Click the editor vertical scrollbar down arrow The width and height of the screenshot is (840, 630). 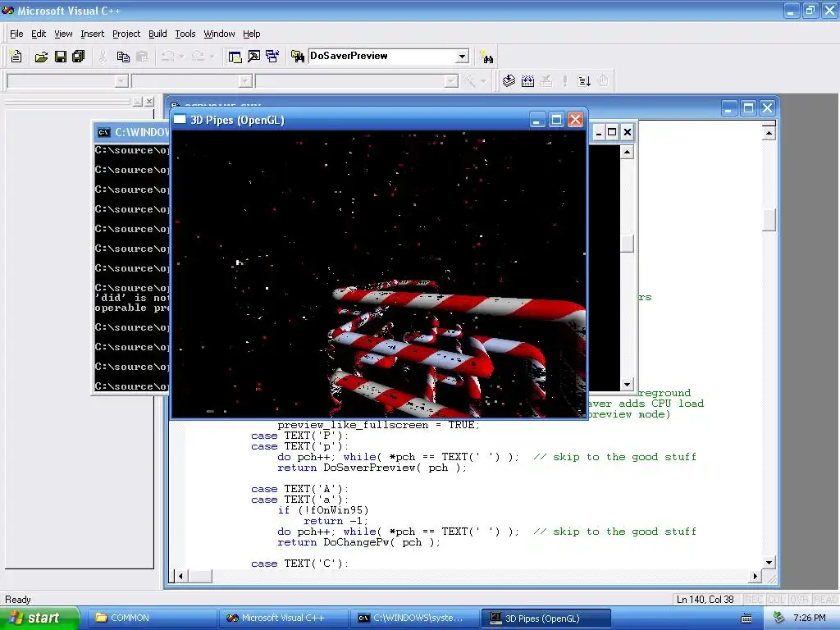[769, 563]
